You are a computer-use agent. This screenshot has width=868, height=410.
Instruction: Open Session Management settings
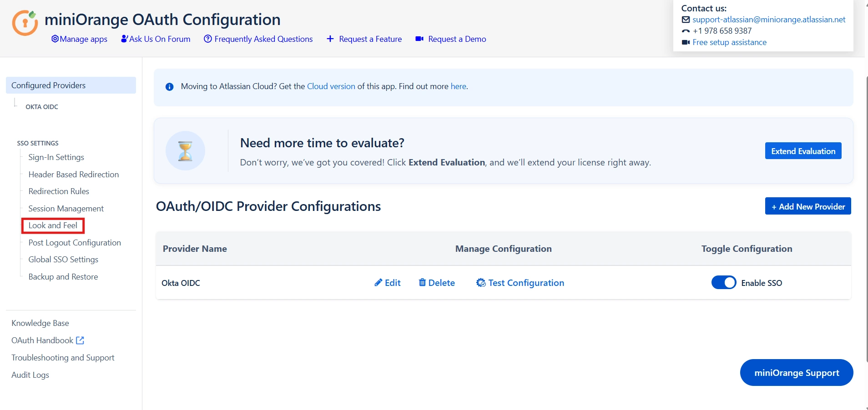(66, 209)
